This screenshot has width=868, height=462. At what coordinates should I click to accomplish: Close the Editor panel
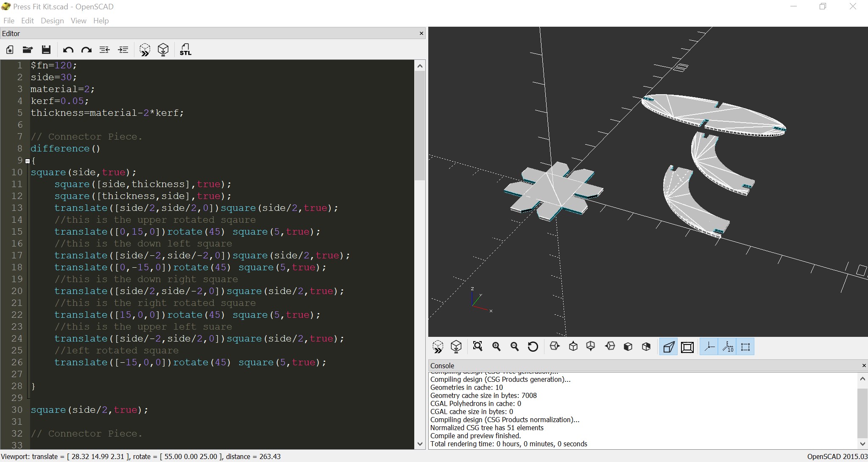(x=421, y=33)
